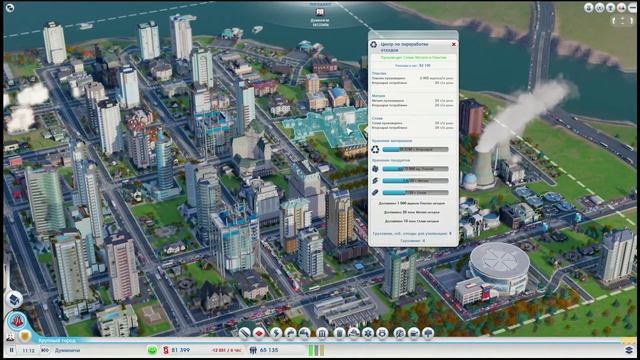Open the Waste disposal trash can menu
The image size is (640, 360).
pos(339,333)
